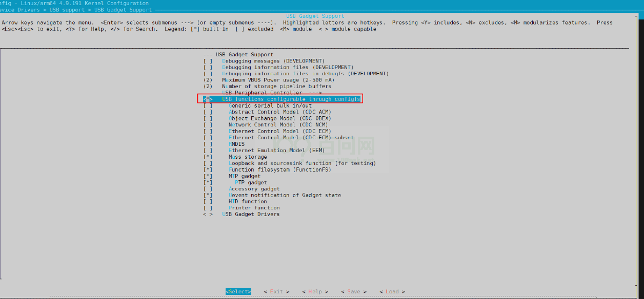Image resolution: width=644 pixels, height=299 pixels.
Task: Toggle Debugging information files (DEVELOPMENT) option
Action: [278, 67]
